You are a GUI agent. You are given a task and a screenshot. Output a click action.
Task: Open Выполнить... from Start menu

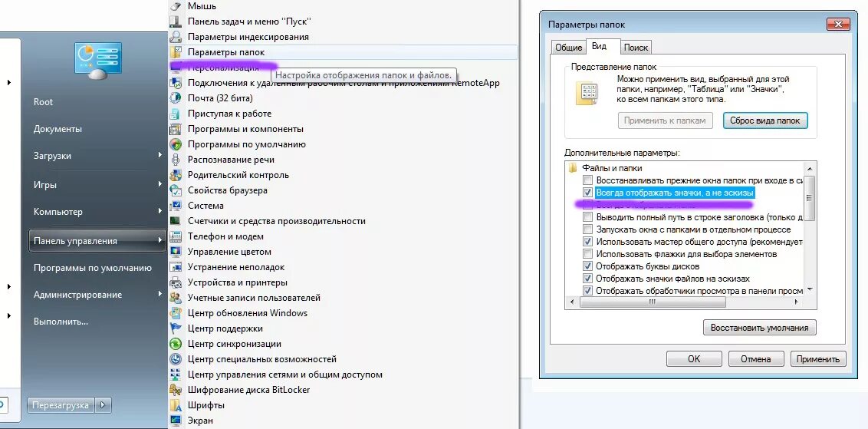coord(61,321)
